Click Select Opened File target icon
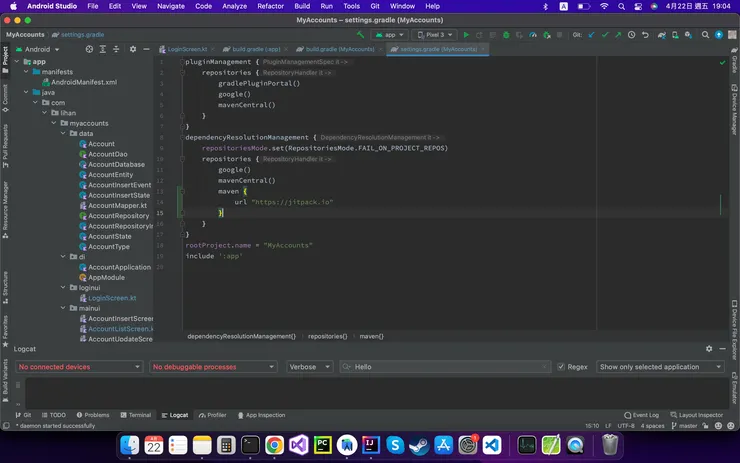The height and width of the screenshot is (463, 740). [89, 49]
